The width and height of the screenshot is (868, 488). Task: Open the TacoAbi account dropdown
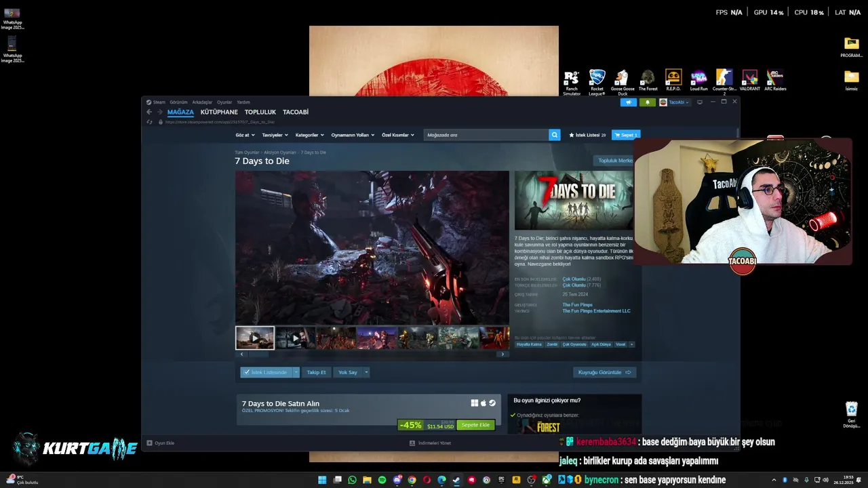pyautogui.click(x=674, y=102)
